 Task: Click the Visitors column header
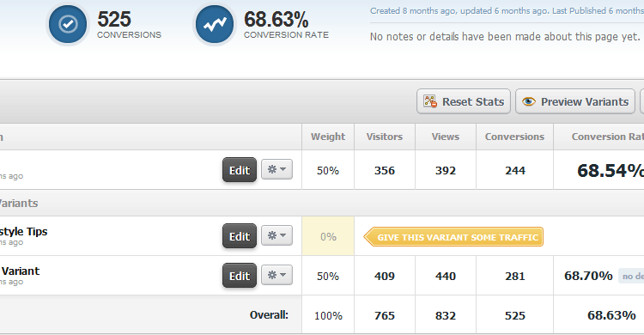[385, 137]
